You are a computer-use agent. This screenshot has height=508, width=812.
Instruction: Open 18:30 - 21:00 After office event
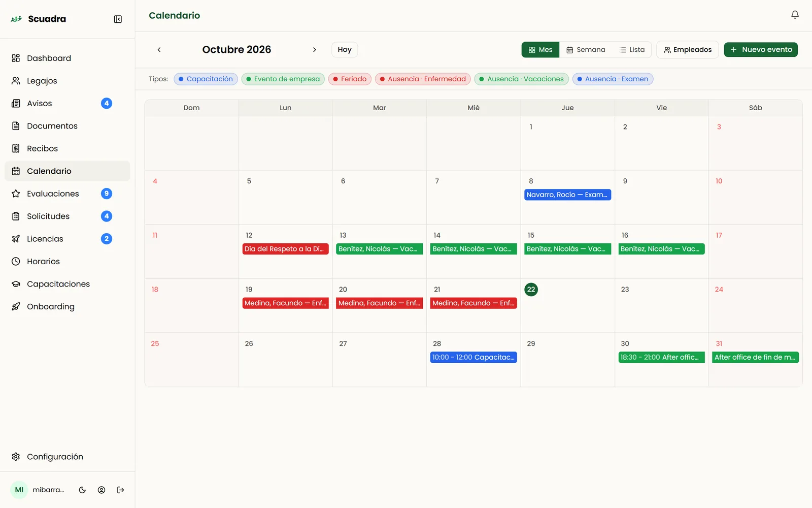point(661,358)
